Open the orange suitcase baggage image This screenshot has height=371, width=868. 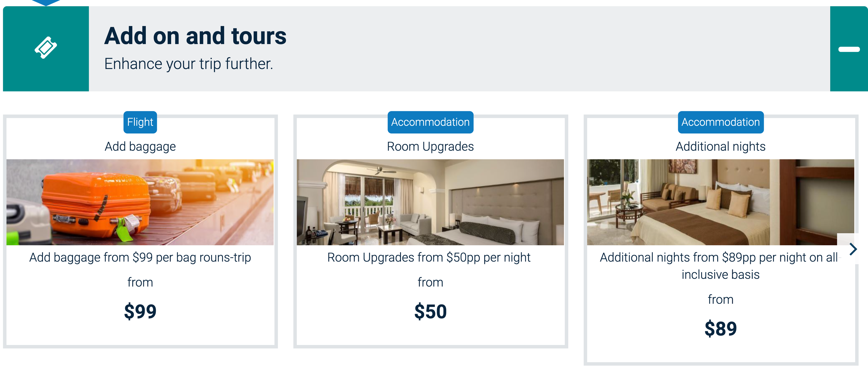[x=140, y=202]
